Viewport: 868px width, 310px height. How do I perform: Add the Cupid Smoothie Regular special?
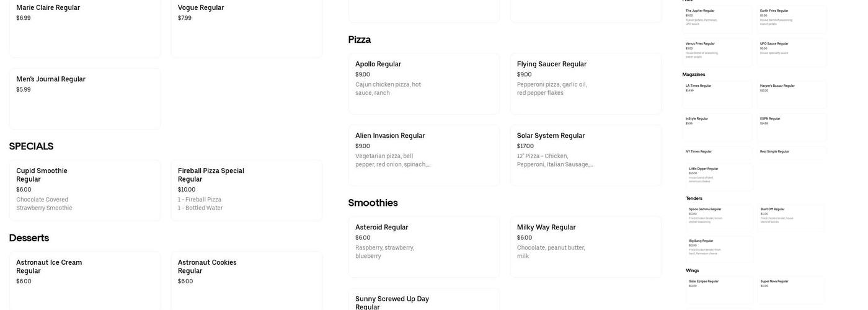[x=84, y=190]
